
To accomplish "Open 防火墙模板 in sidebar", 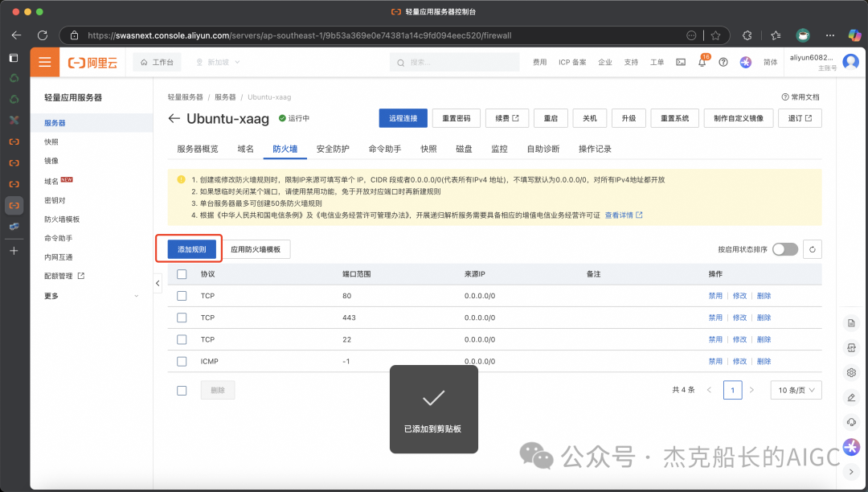I will [62, 219].
